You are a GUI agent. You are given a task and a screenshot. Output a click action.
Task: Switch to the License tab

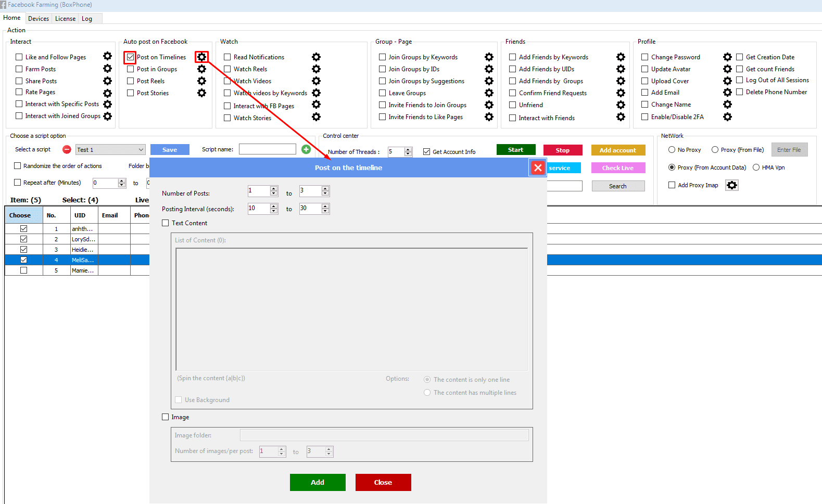click(65, 18)
